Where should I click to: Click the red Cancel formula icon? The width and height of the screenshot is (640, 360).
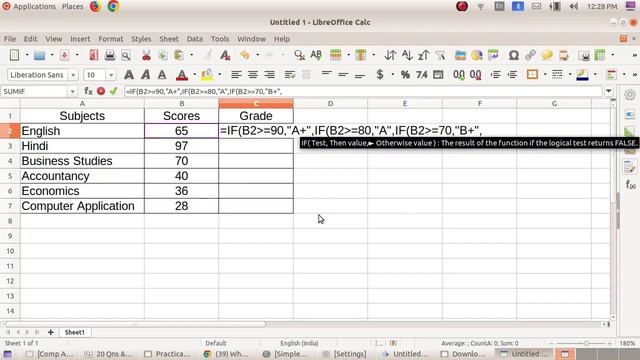[x=101, y=91]
